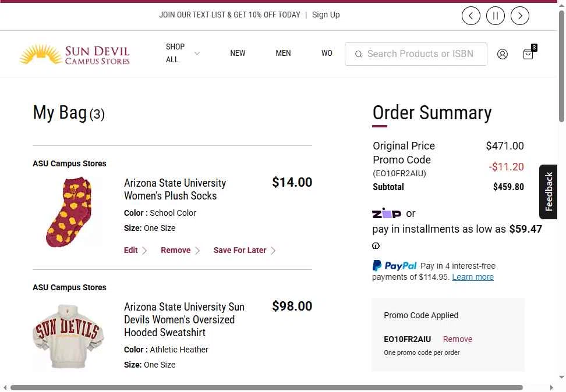This screenshot has height=392, width=566.
Task: Click the Sun Devil Campus Stores logo
Action: (75, 55)
